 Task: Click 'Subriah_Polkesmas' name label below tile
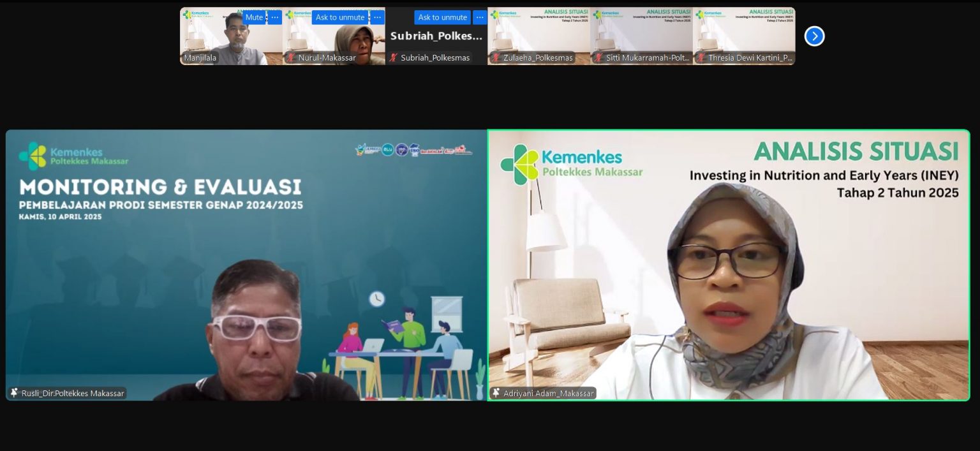tap(435, 58)
